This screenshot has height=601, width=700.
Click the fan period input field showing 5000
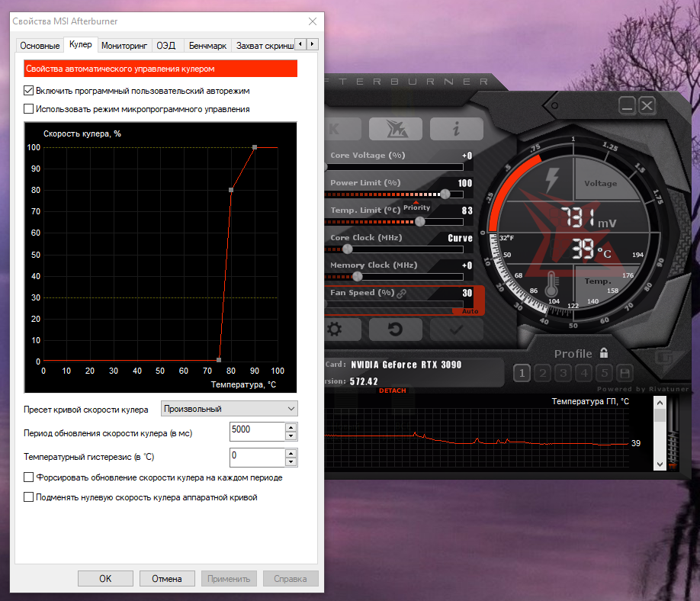click(257, 432)
